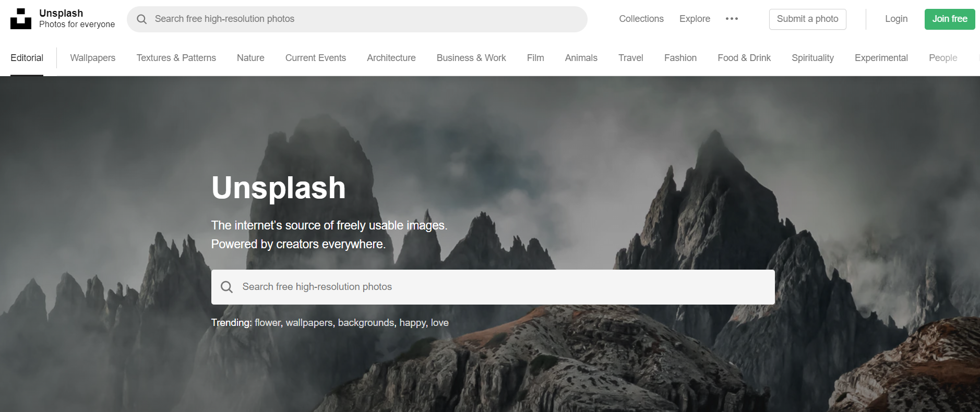Click trending term 'wallpapers'
Viewport: 980px width, 412px height.
(309, 323)
